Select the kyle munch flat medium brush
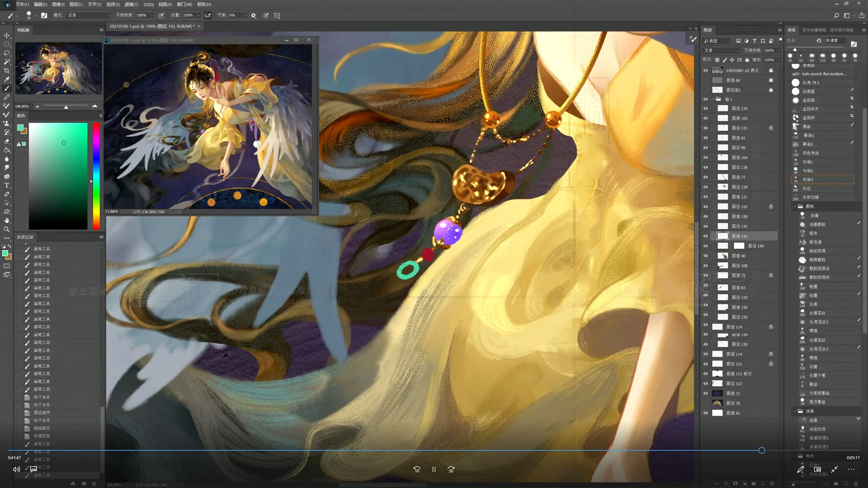 [823, 74]
